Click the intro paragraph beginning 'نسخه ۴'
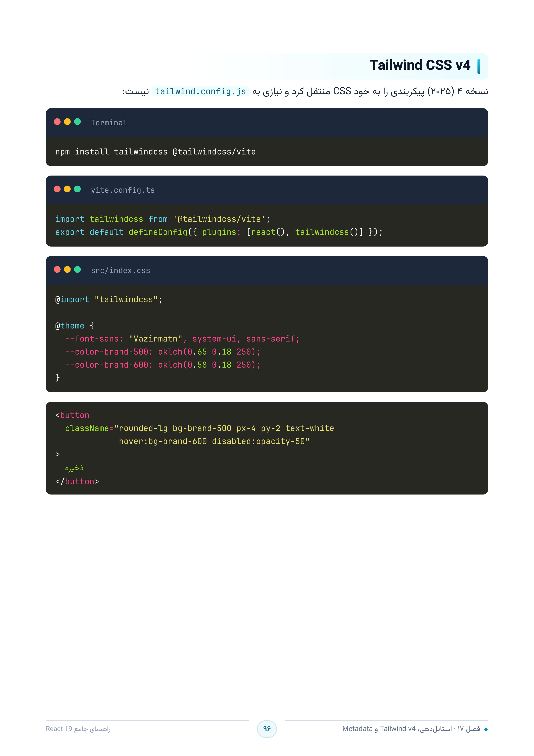This screenshot has height=756, width=534. pyautogui.click(x=305, y=91)
